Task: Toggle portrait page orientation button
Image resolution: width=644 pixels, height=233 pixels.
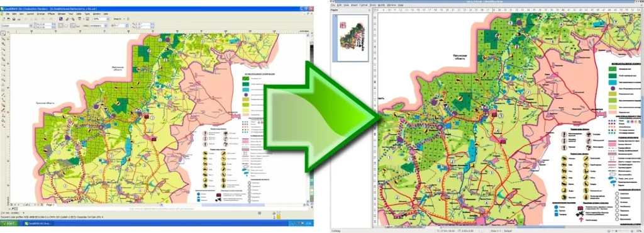Action: point(61,26)
